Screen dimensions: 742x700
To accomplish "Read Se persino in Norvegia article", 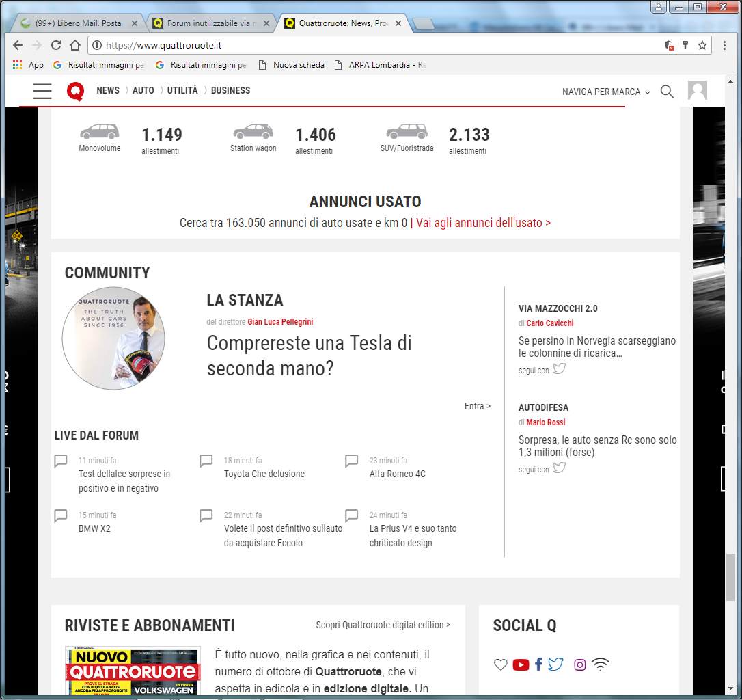I will coord(597,347).
